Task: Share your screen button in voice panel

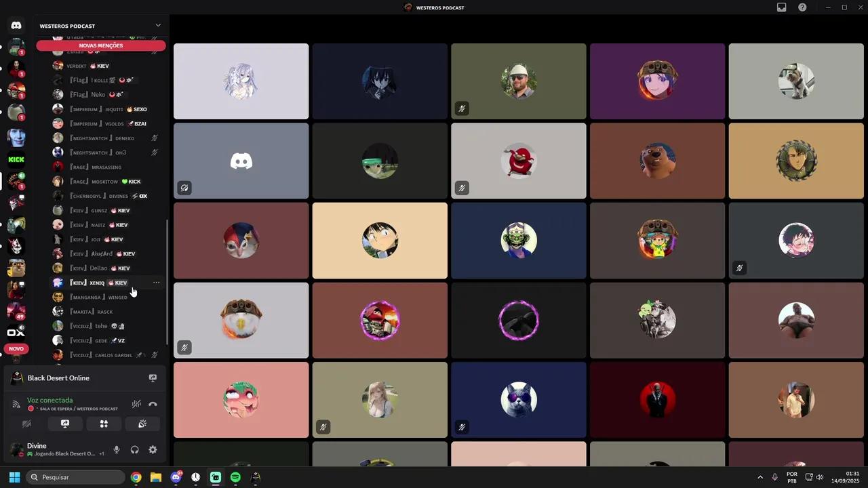Action: click(x=65, y=424)
